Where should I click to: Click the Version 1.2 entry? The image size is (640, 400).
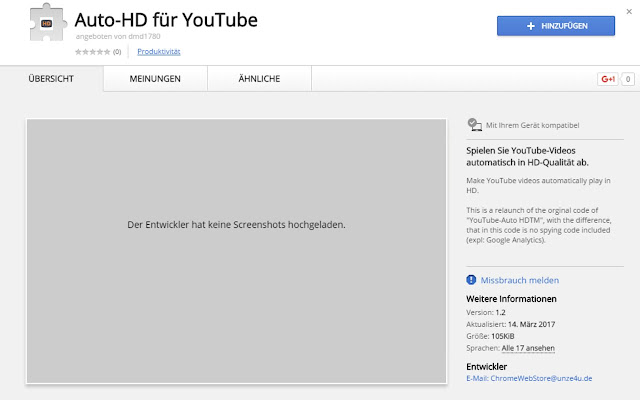[x=486, y=312]
